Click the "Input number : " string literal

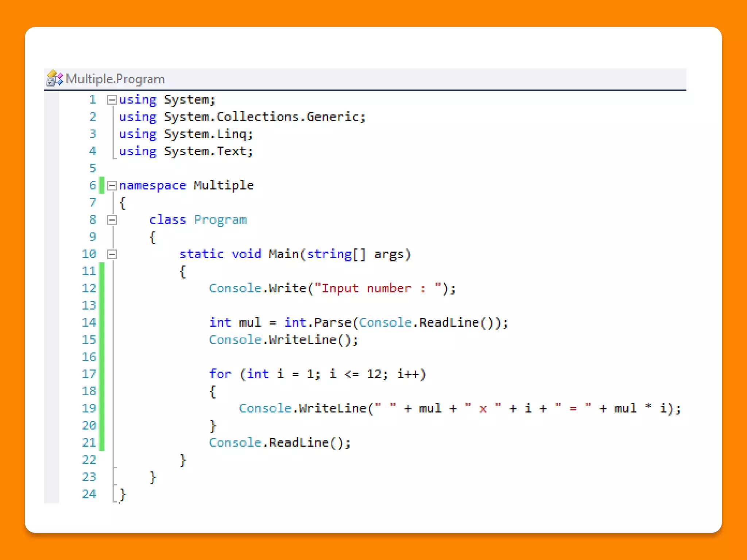tap(378, 288)
